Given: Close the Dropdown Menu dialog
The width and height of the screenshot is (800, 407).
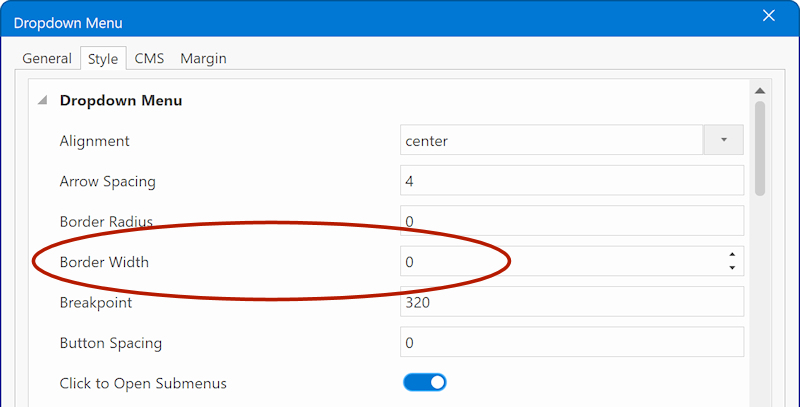Looking at the screenshot, I should [x=768, y=16].
